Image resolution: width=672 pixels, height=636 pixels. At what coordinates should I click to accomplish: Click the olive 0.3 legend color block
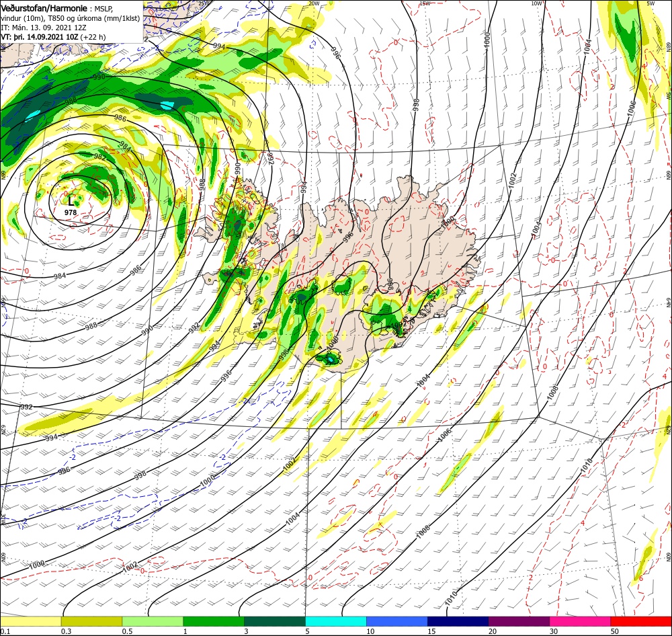click(x=91, y=621)
